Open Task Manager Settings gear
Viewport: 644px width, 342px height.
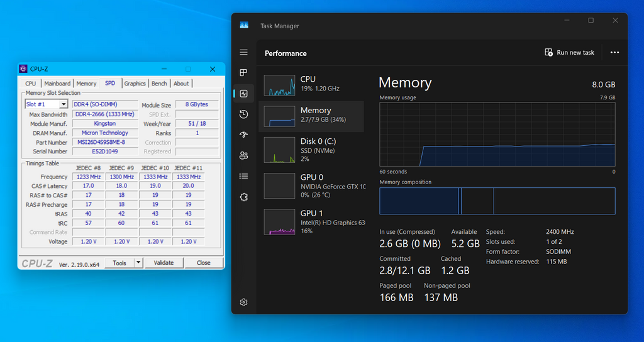(243, 302)
